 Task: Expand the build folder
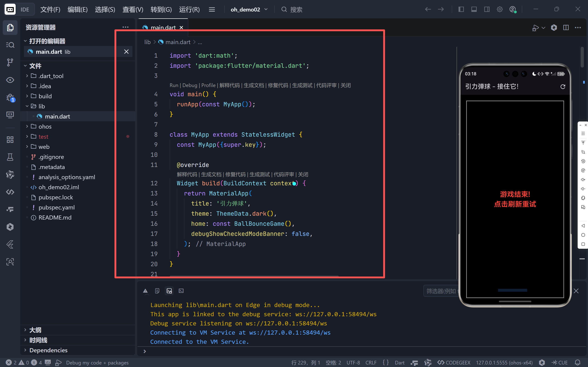(x=45, y=96)
